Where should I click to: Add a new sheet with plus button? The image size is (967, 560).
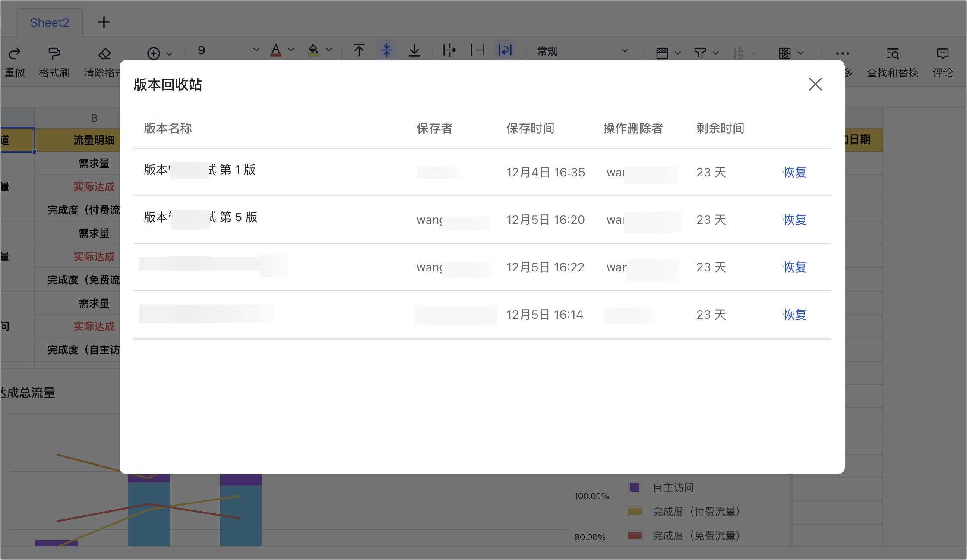tap(104, 22)
